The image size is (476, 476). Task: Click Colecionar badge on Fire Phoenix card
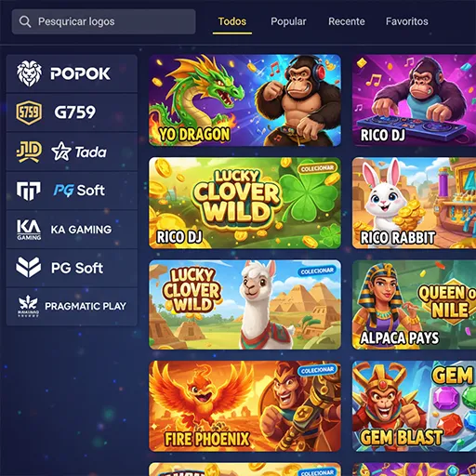click(x=317, y=370)
